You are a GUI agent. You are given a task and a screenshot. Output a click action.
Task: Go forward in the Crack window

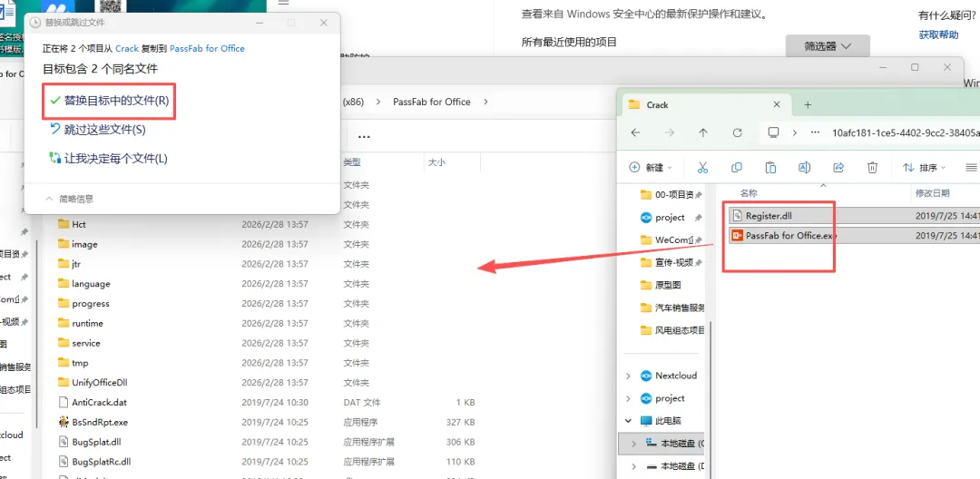tap(670, 132)
